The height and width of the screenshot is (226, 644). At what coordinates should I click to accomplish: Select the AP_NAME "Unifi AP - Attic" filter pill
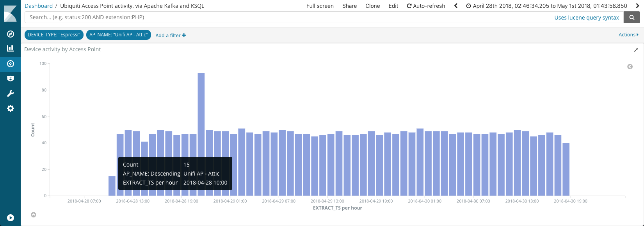[x=119, y=35]
